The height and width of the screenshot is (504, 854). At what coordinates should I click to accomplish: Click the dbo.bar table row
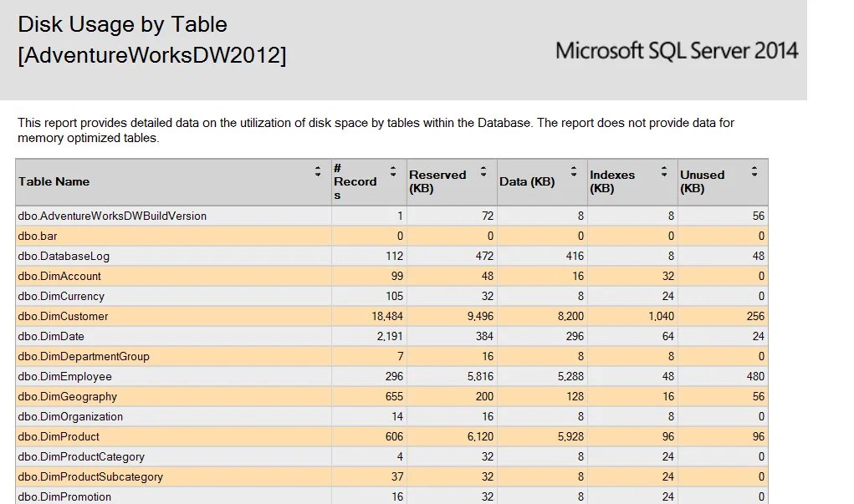tap(391, 237)
